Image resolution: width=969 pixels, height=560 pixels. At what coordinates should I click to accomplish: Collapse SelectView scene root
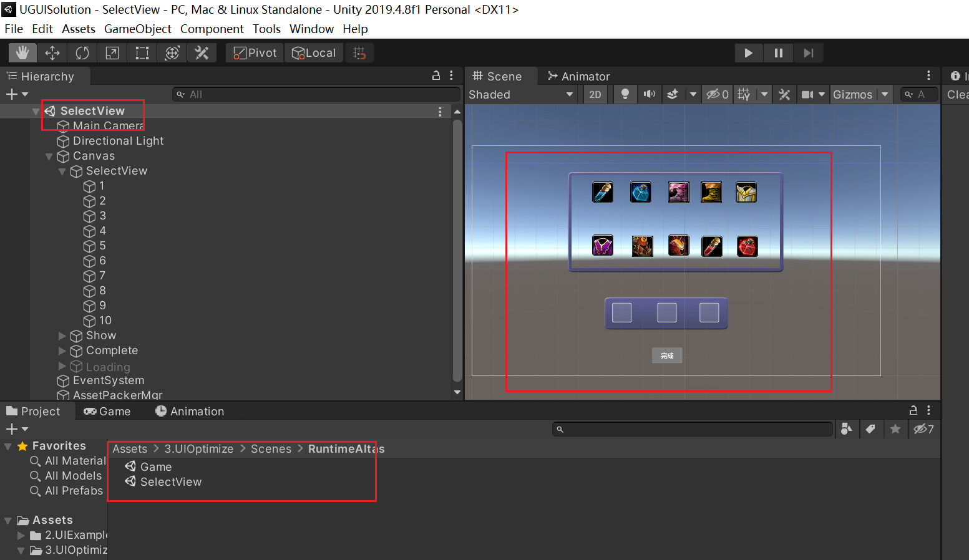[36, 111]
